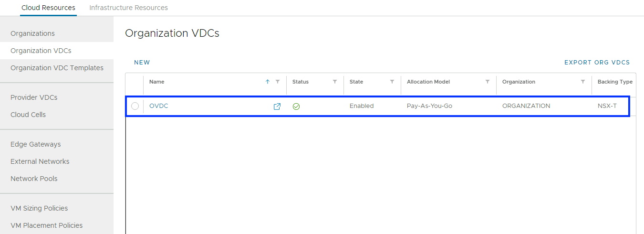The image size is (644, 234).
Task: Click the Name column sort arrow
Action: coord(268,82)
